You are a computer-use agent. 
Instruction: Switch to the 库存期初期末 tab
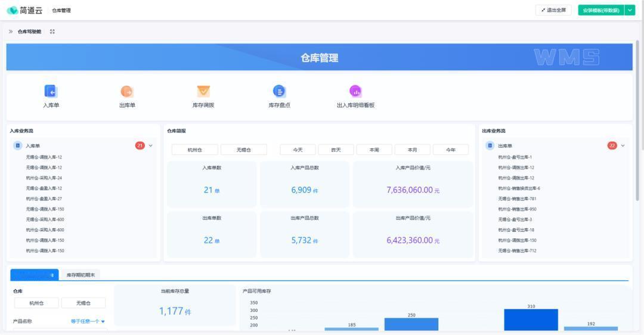click(x=80, y=275)
